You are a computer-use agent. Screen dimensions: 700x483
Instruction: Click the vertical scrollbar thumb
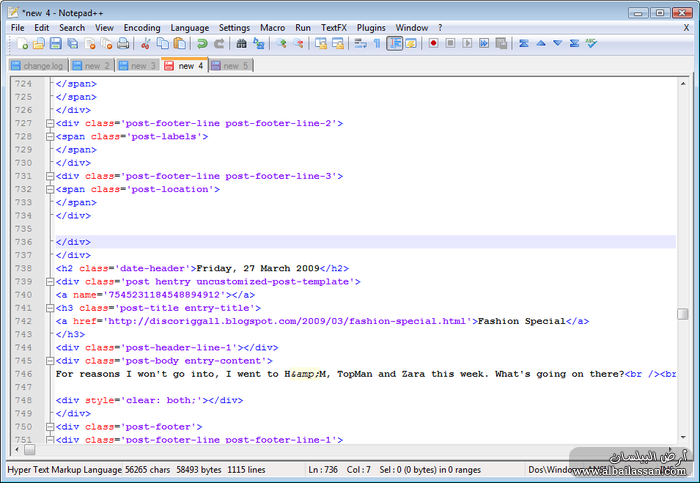click(683, 314)
